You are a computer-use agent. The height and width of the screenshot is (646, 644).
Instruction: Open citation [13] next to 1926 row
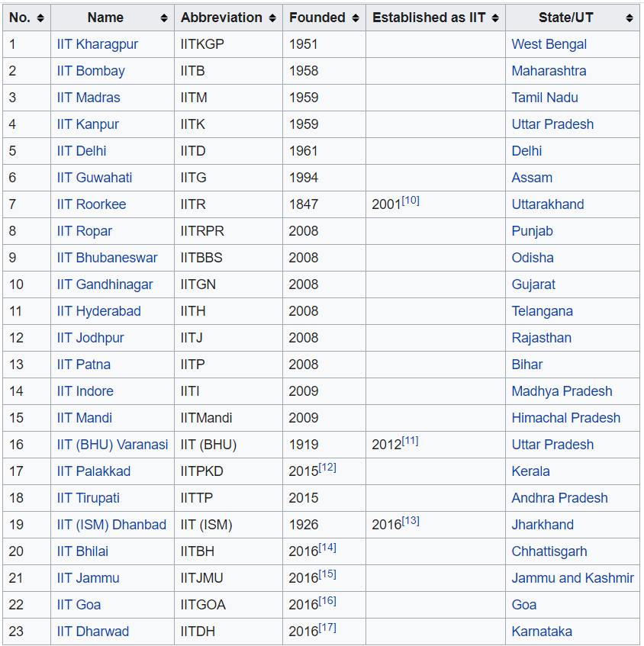click(411, 521)
